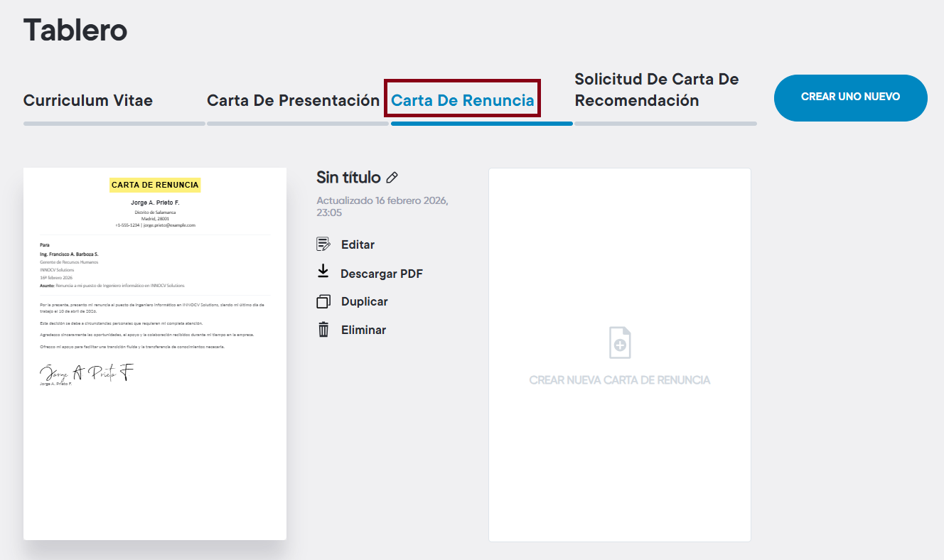
Task: Click the download arrow icon for Descargar PDF
Action: 323,272
